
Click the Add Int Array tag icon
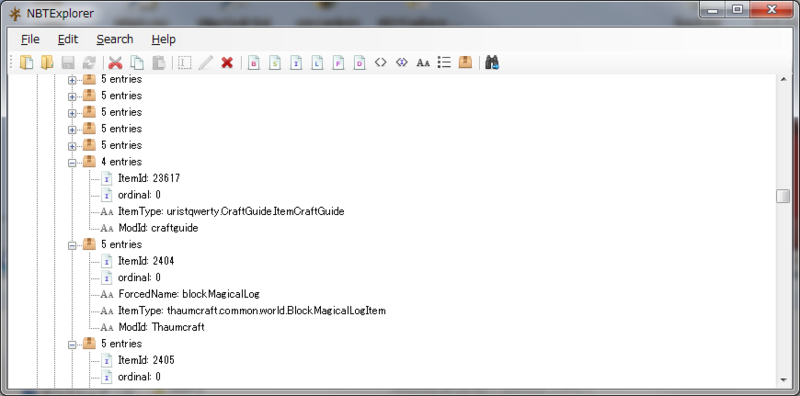coord(402,62)
